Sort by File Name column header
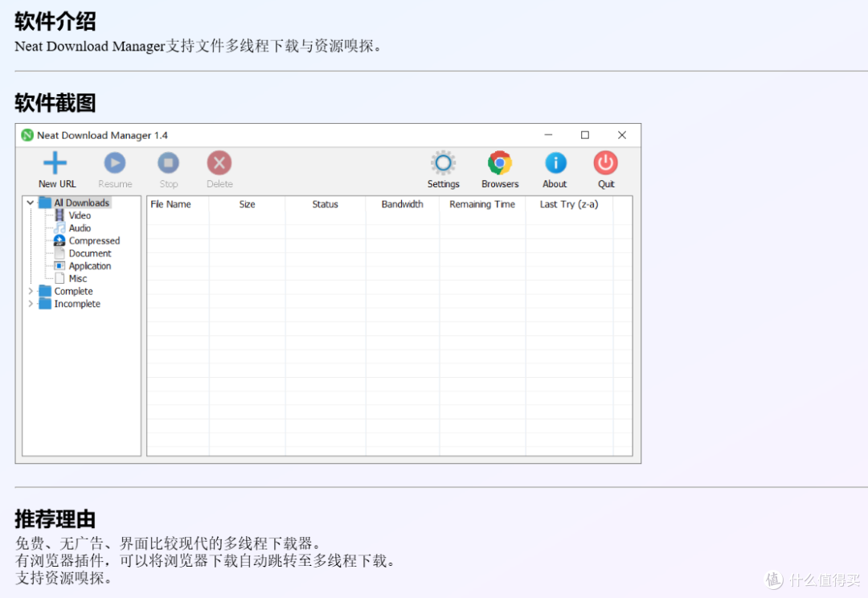868x598 pixels. click(171, 204)
